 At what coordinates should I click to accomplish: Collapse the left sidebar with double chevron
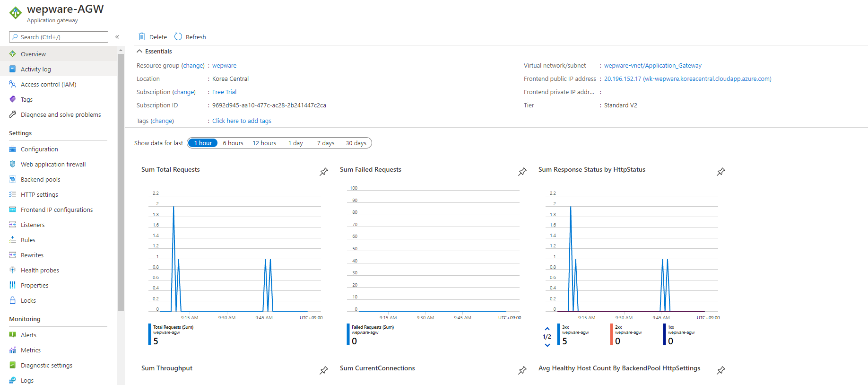click(x=117, y=37)
